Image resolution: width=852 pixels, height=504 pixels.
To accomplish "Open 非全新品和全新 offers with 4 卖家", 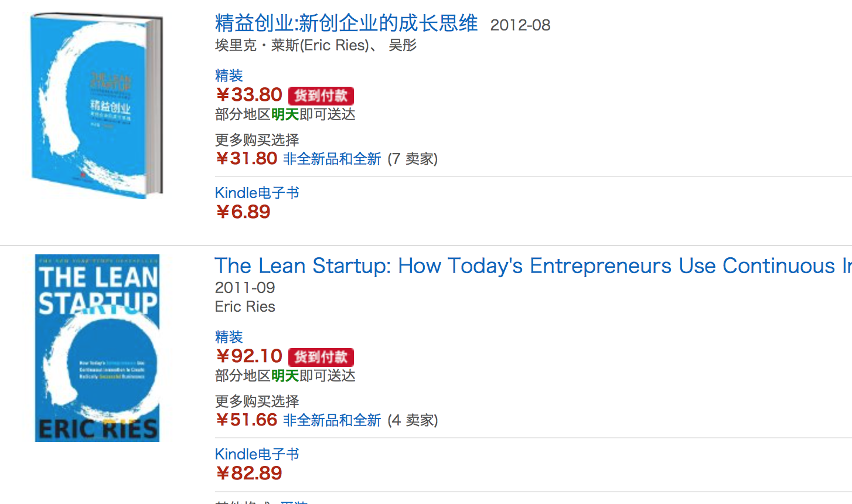I will pos(332,420).
